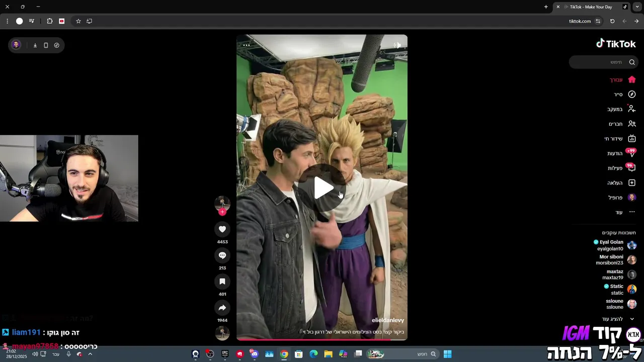The image size is (644, 362).
Task: Click the TikTok coin icon in the floating pill
Action: pos(56,45)
